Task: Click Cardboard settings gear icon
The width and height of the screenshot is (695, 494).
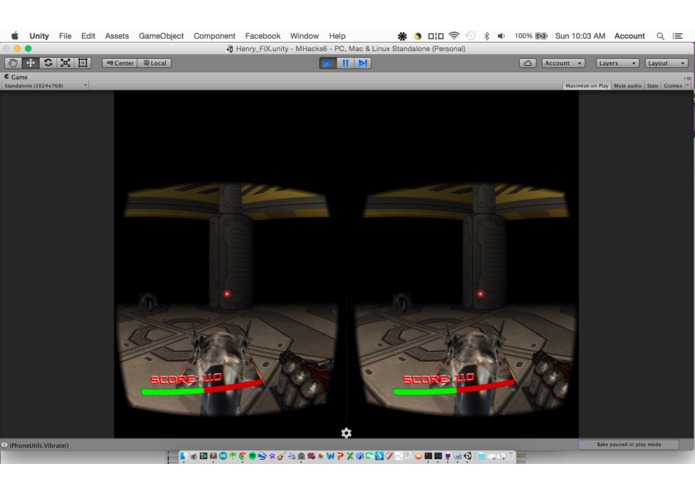Action: [346, 433]
